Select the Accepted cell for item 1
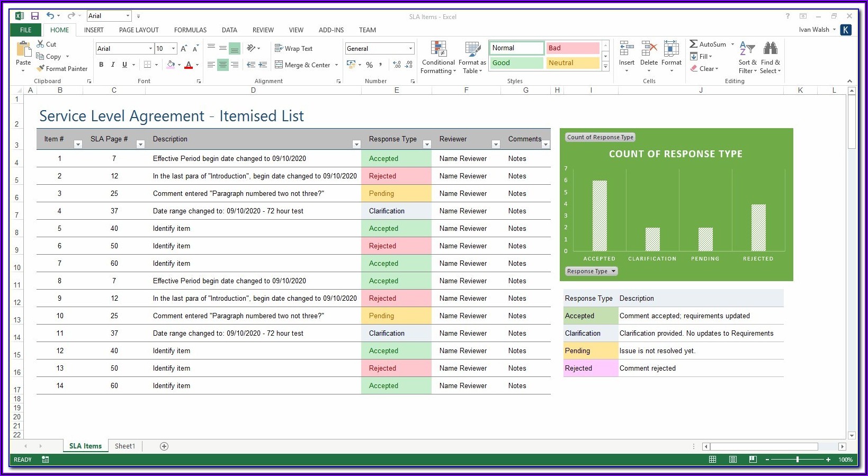Viewport: 868px width, 476px height. point(396,158)
